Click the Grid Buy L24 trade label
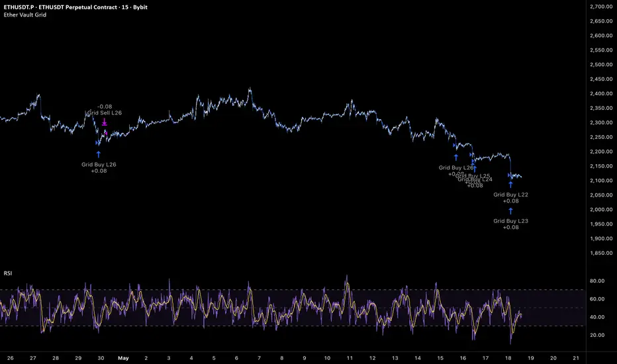 (x=475, y=179)
